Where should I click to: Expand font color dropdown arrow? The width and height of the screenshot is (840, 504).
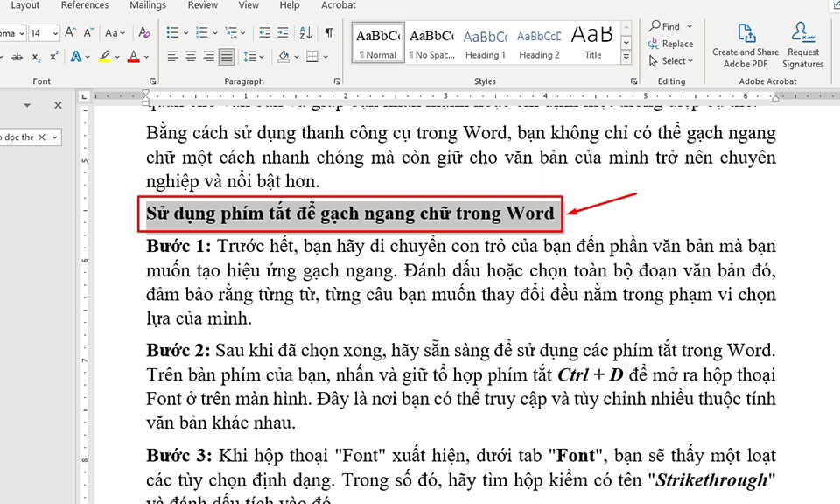[146, 57]
